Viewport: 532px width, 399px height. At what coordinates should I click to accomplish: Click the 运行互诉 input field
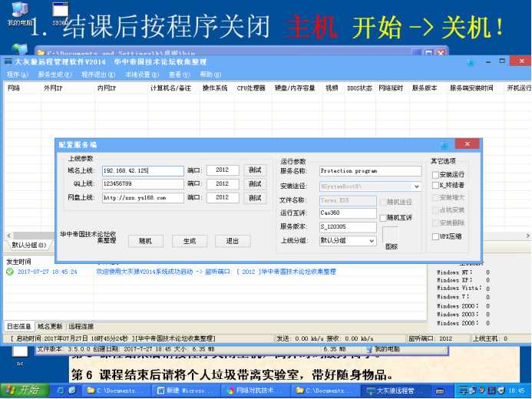348,213
